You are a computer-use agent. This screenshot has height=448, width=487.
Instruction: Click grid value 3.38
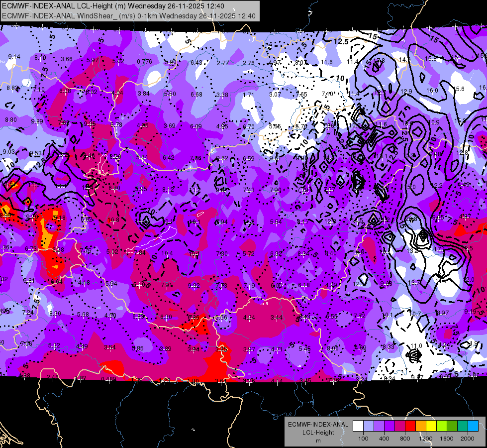(222, 95)
